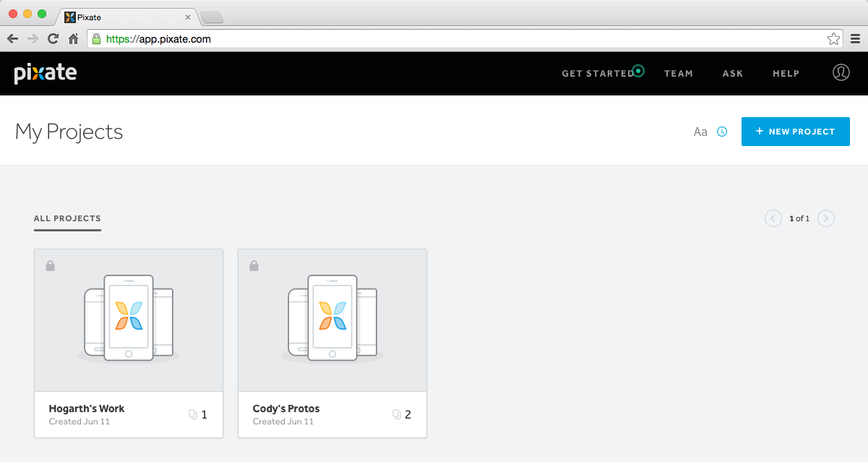Open the Team menu item
Viewport: 868px width, 462px height.
coord(679,73)
